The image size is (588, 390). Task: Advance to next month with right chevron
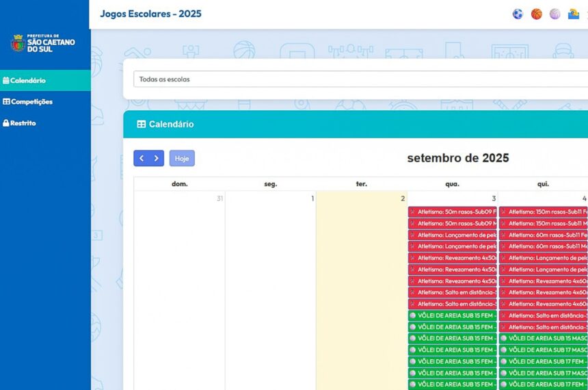point(157,158)
